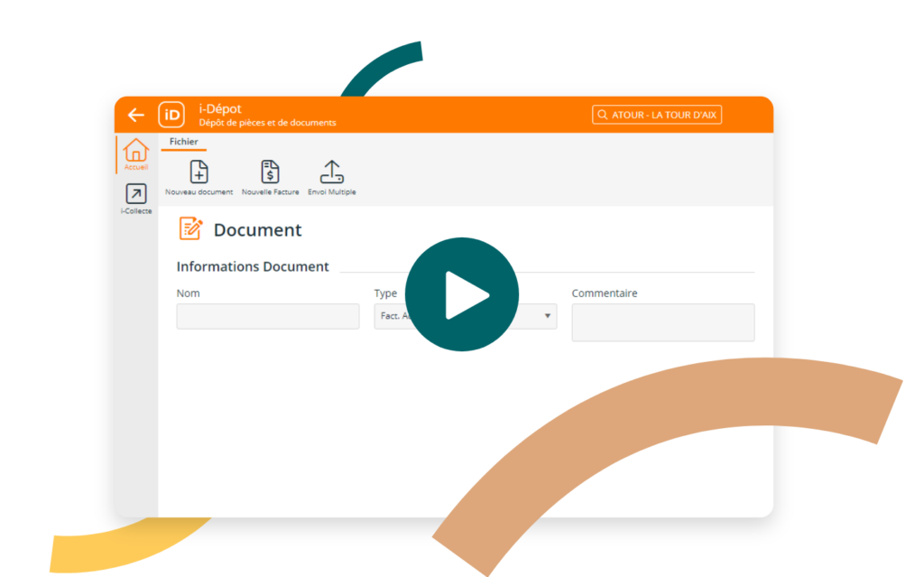Click the i-Dépot title in header

(x=220, y=108)
